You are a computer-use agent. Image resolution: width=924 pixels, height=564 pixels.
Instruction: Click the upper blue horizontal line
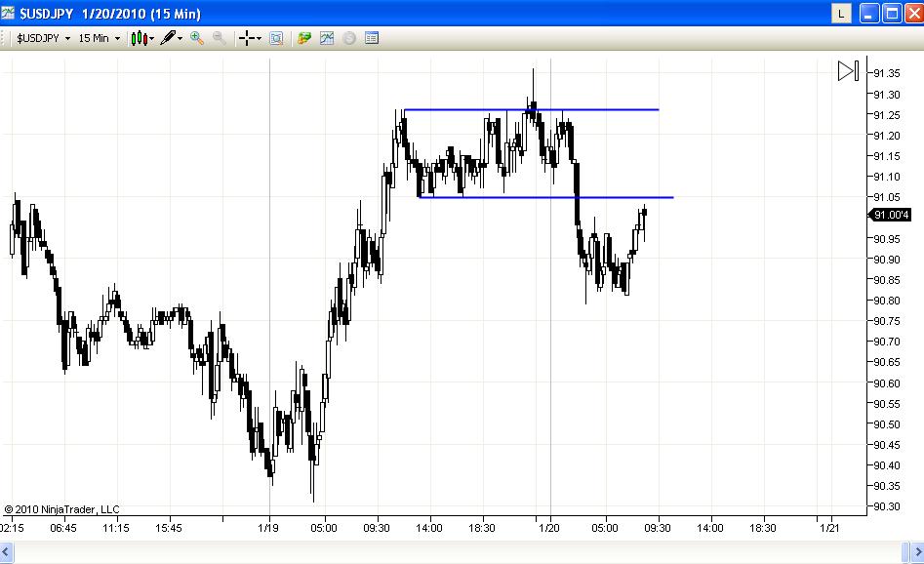(x=531, y=109)
